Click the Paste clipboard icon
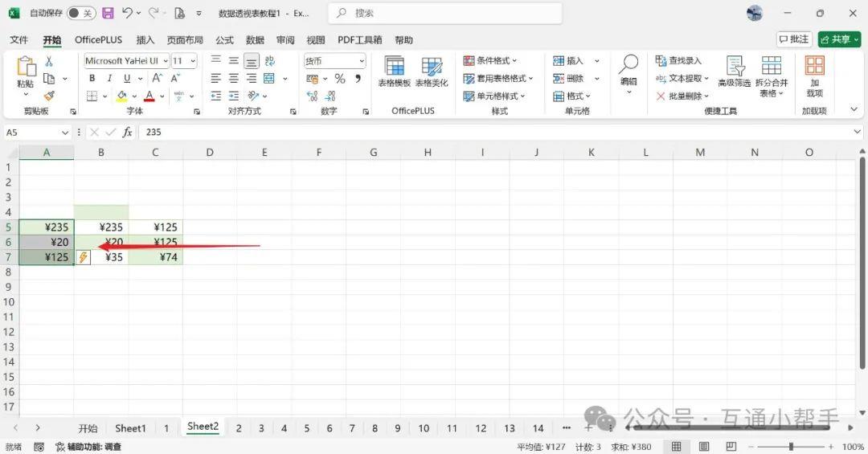Screen dimensions: 868x454 [26, 67]
